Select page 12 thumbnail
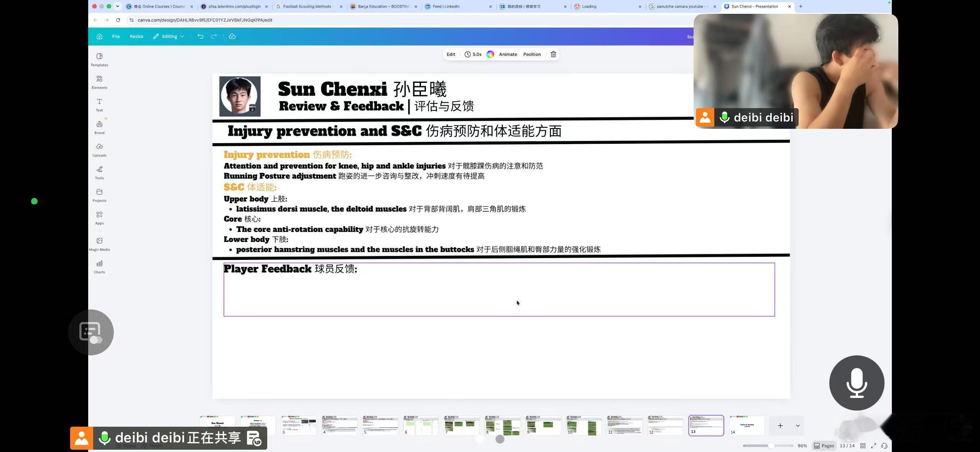980x452 pixels. [665, 425]
